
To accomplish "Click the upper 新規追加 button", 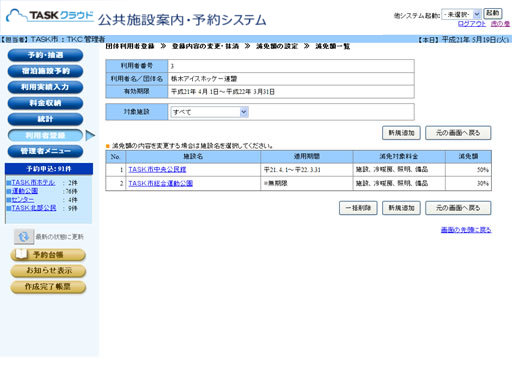I will (x=401, y=133).
